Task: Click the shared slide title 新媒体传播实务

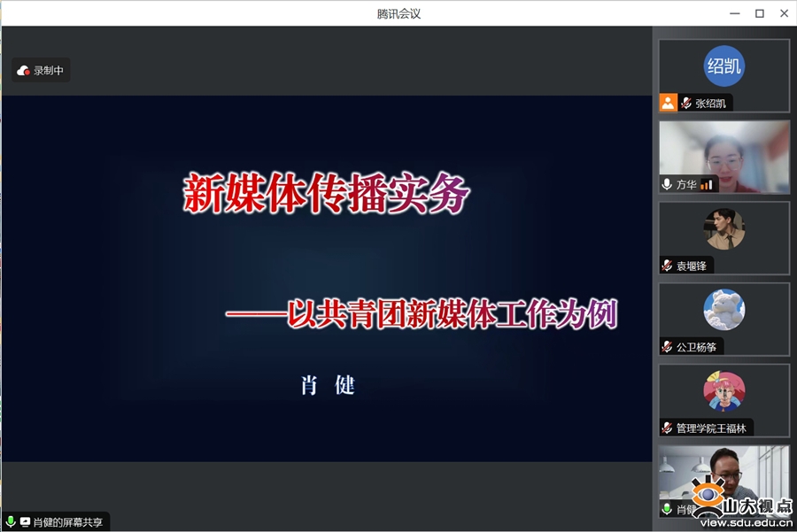Action: (x=326, y=194)
